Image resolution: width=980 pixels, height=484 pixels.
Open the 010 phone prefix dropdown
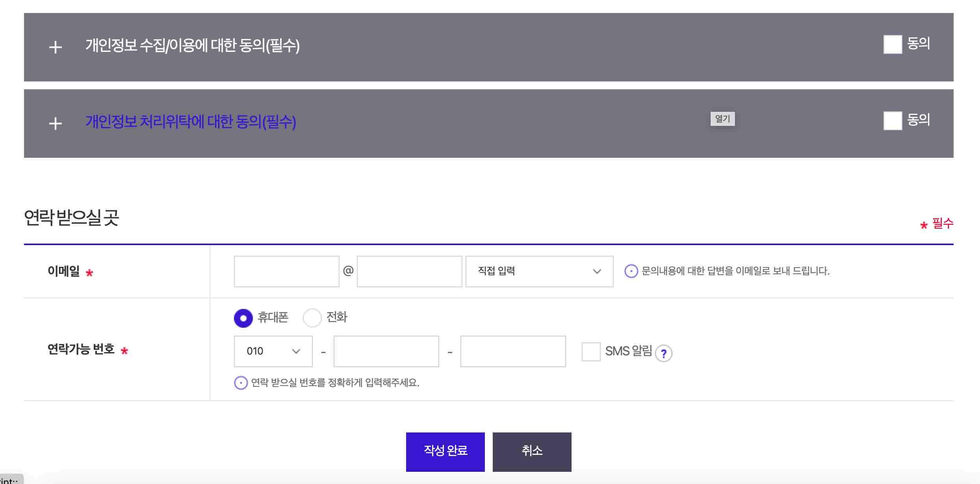coord(273,351)
